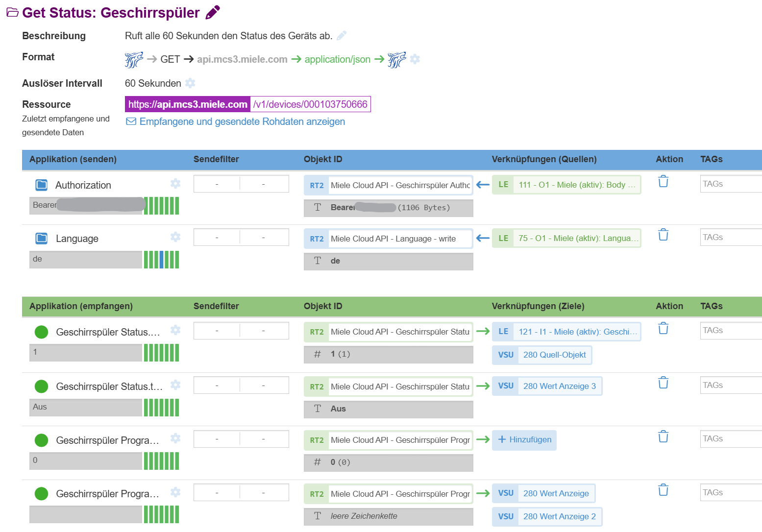Open gear settings for Language object
The height and width of the screenshot is (532, 762).
click(x=175, y=237)
